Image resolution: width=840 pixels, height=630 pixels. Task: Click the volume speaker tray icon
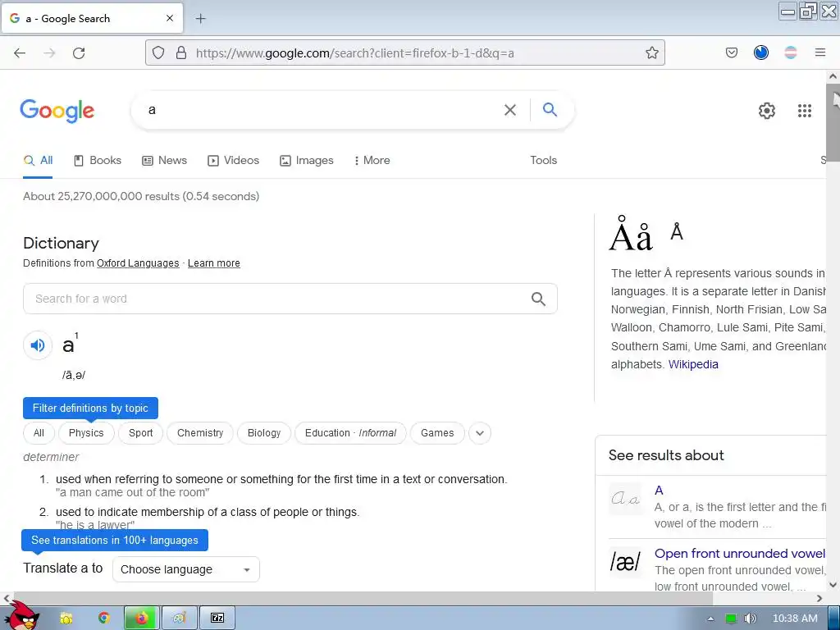pyautogui.click(x=750, y=619)
